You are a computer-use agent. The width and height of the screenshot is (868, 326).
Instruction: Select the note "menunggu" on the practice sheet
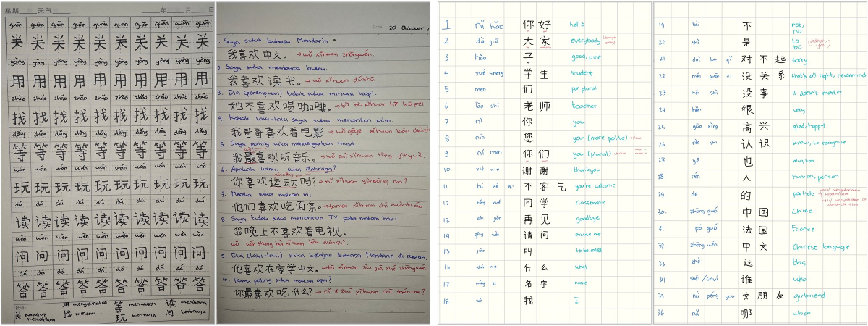click(x=143, y=305)
